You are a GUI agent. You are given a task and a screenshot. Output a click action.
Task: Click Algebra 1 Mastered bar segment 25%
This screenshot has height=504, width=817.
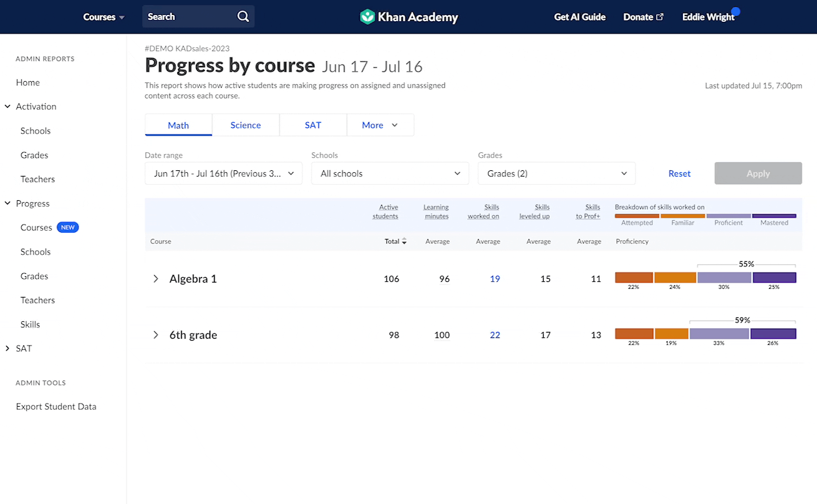point(775,278)
